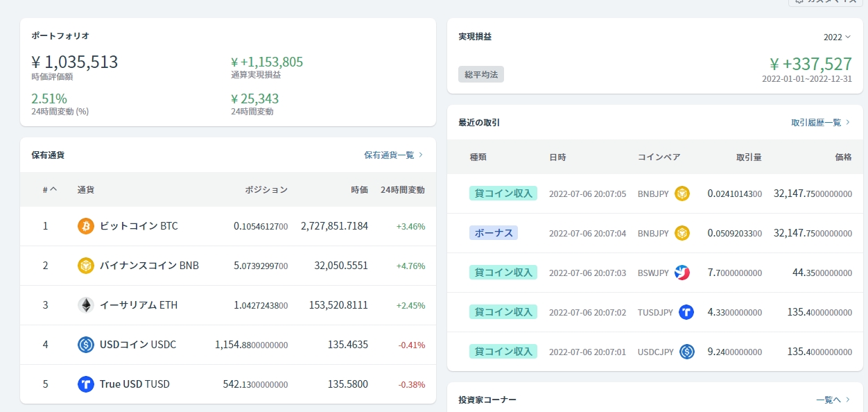This screenshot has width=868, height=412.
Task: Open 取引履歴一覧 transaction history link
Action: pyautogui.click(x=821, y=123)
